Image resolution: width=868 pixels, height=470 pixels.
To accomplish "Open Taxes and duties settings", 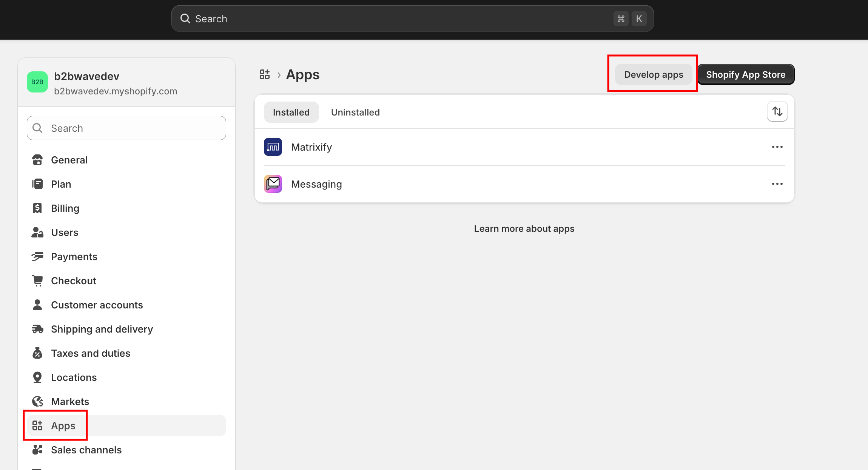I will [90, 353].
